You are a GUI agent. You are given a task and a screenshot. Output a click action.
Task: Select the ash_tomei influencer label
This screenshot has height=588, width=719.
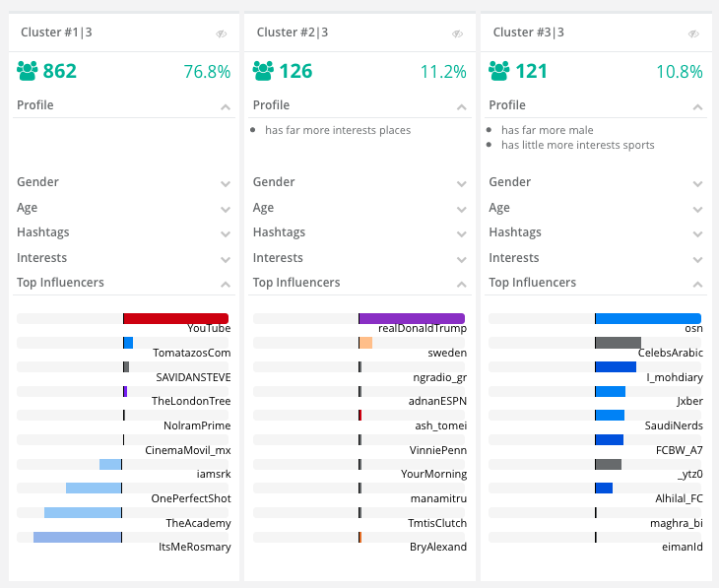441,425
